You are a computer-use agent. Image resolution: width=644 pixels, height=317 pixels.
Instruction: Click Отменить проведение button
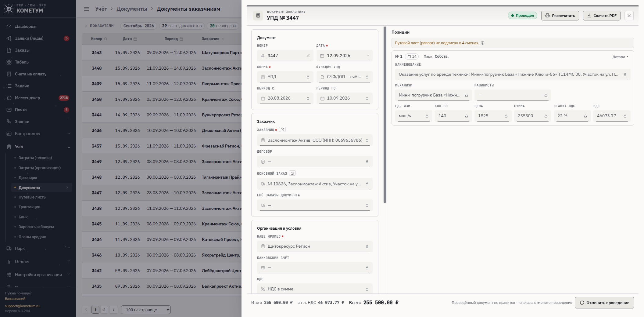604,303
